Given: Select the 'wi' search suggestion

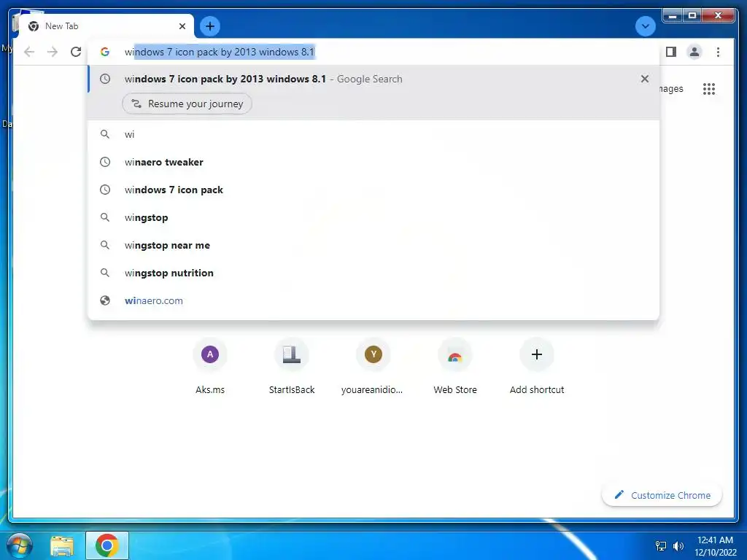Looking at the screenshot, I should 374,134.
